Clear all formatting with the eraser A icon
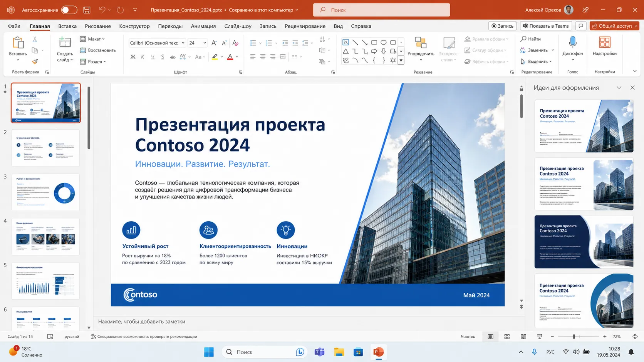This screenshot has width=644, height=362. click(x=235, y=43)
